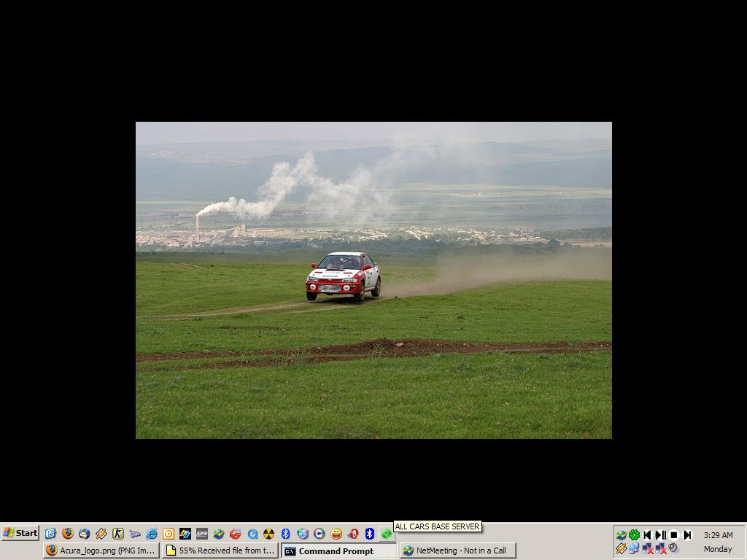
Task: Stop playback using tray stop button
Action: (674, 535)
